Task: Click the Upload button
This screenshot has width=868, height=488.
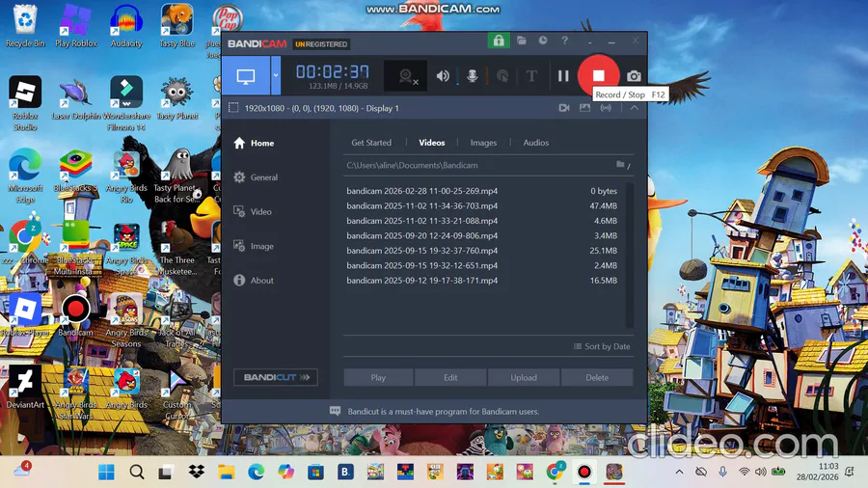Action: tap(524, 377)
